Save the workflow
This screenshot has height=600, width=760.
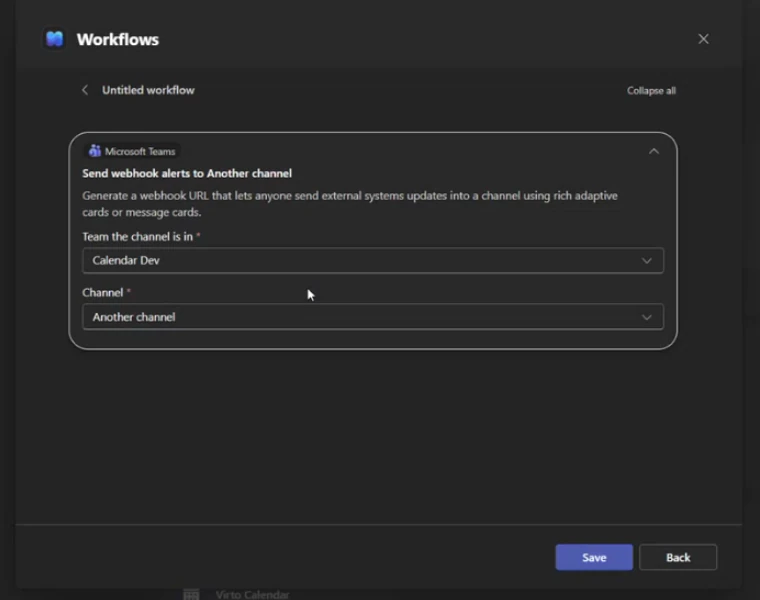pyautogui.click(x=594, y=557)
